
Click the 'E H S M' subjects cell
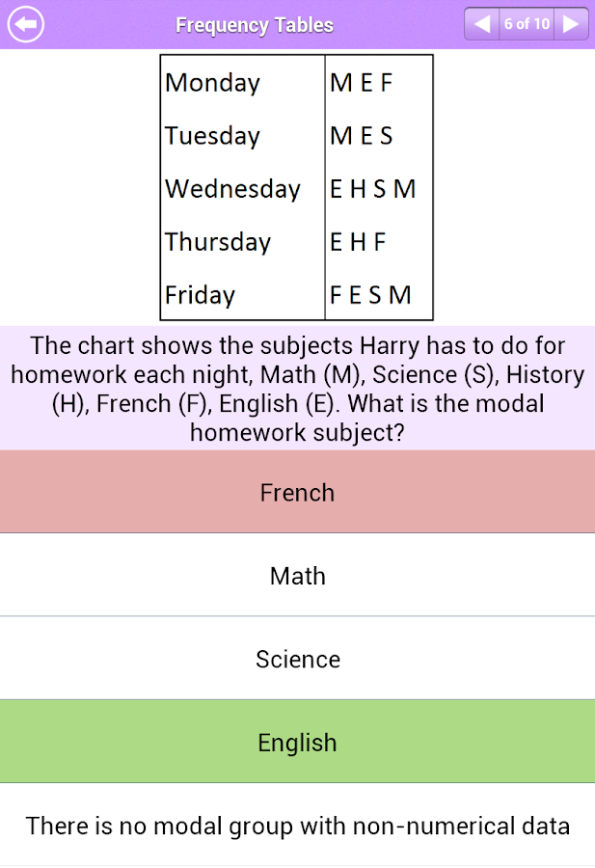coord(372,189)
